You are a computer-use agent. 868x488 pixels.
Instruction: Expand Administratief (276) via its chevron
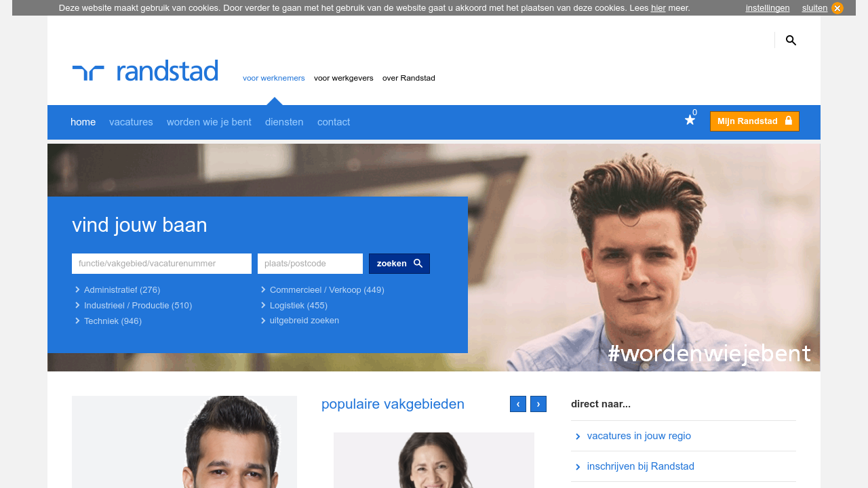77,289
